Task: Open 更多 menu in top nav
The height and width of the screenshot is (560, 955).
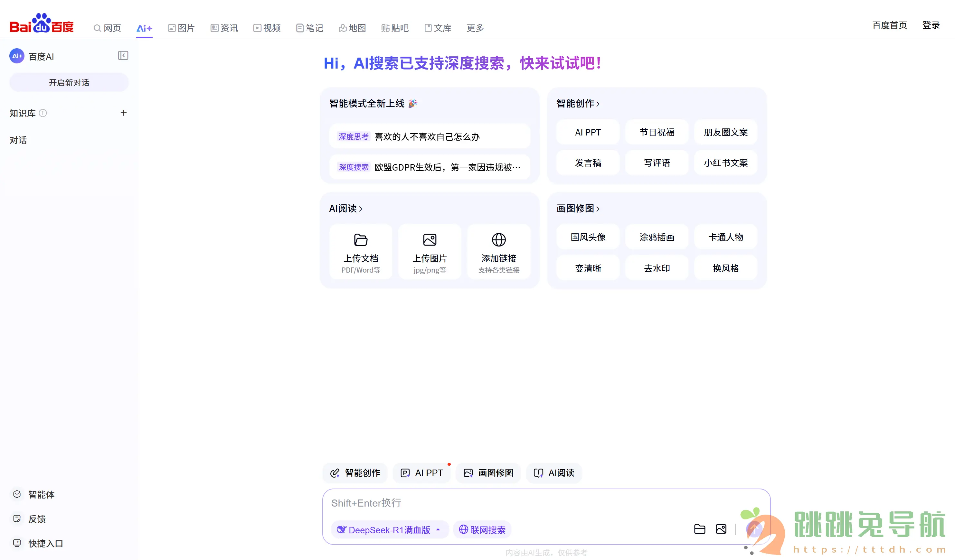Action: point(475,28)
